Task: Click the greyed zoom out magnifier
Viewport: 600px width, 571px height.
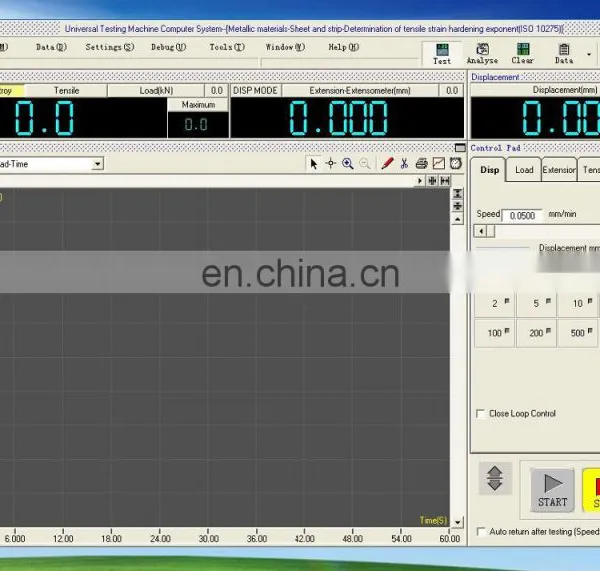Action: click(365, 164)
